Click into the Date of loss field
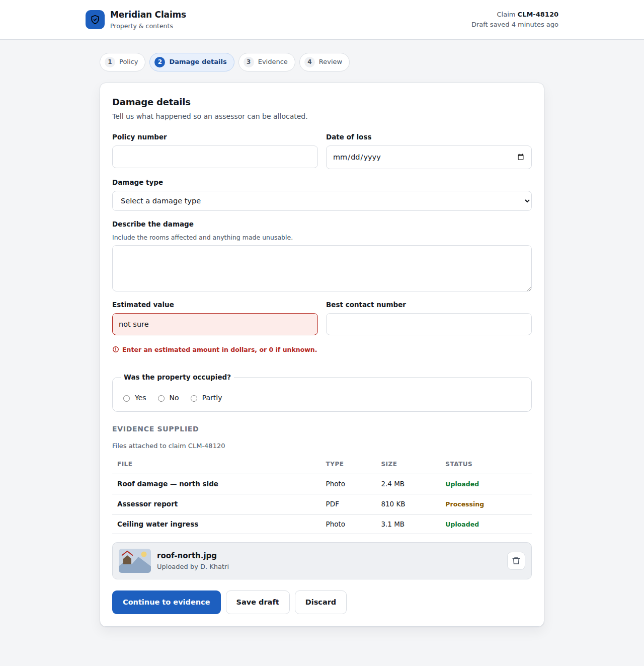Image resolution: width=644 pixels, height=666 pixels. coord(429,157)
